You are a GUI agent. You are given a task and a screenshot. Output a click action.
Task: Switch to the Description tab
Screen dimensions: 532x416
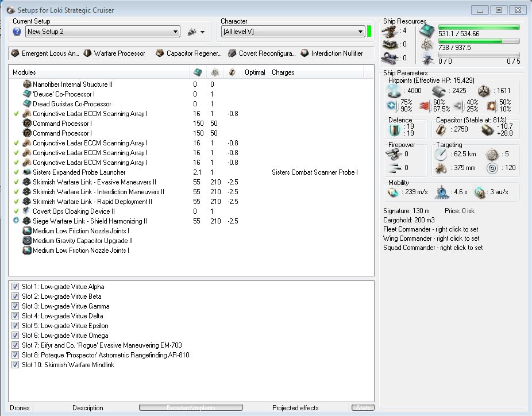coord(87,408)
